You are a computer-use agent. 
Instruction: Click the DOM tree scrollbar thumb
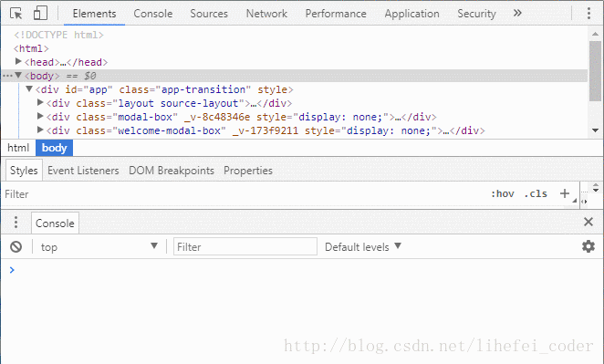(x=595, y=71)
